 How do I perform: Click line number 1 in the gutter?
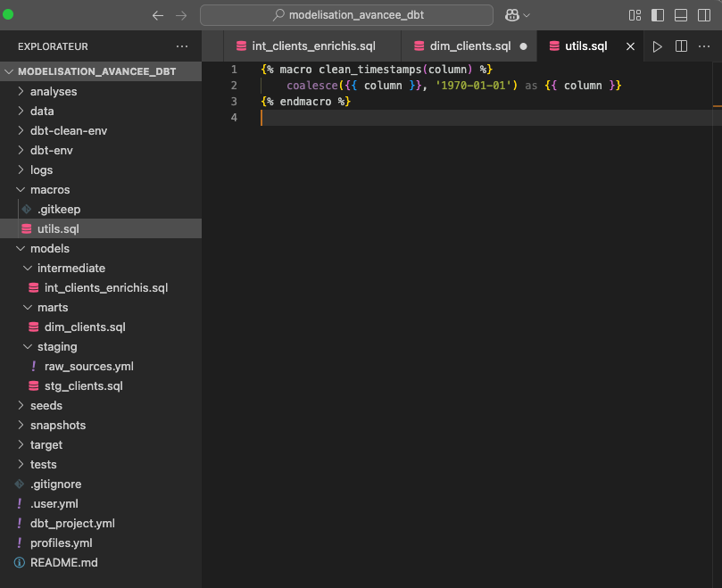[234, 70]
